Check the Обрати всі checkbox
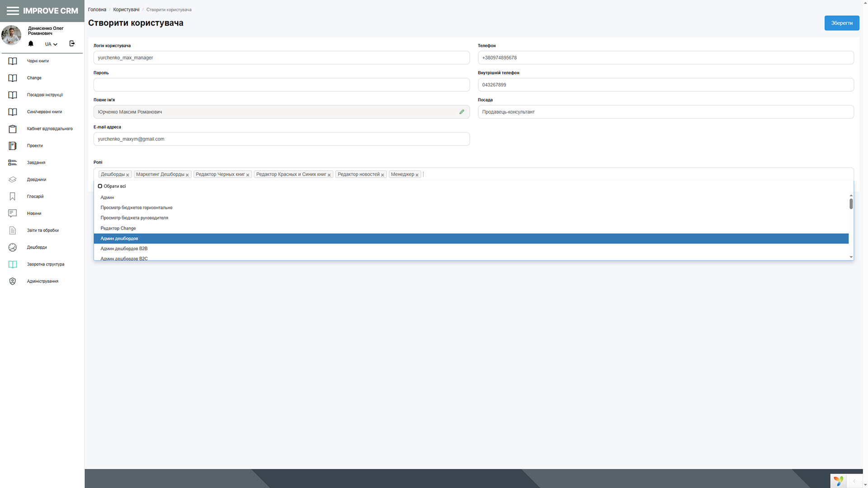The image size is (868, 488). tap(100, 186)
